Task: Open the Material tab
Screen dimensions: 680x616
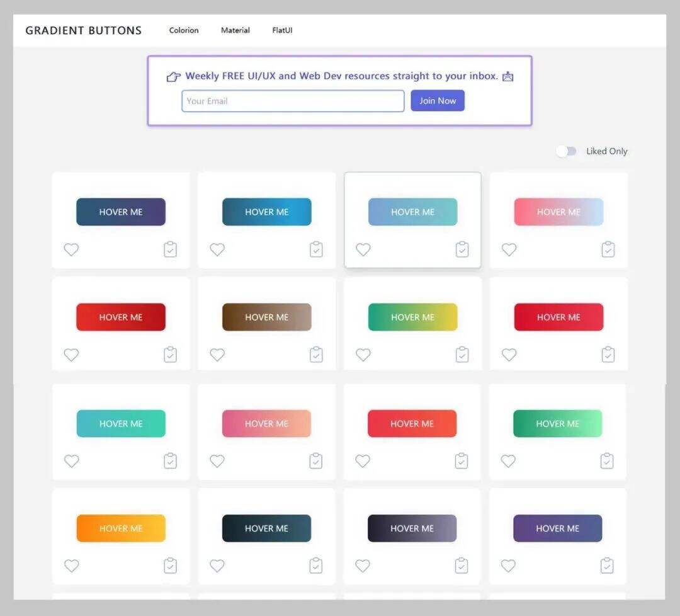Action: click(x=235, y=30)
